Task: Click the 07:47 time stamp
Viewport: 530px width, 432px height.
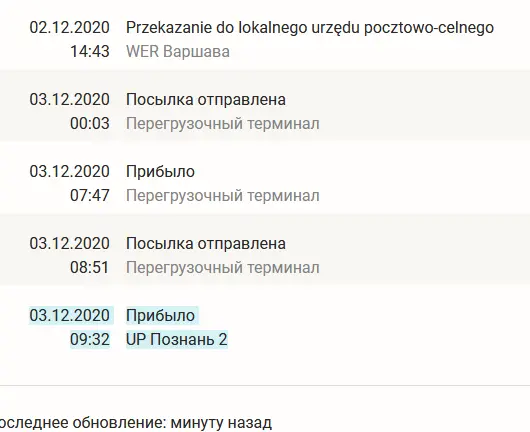Action: [90, 196]
